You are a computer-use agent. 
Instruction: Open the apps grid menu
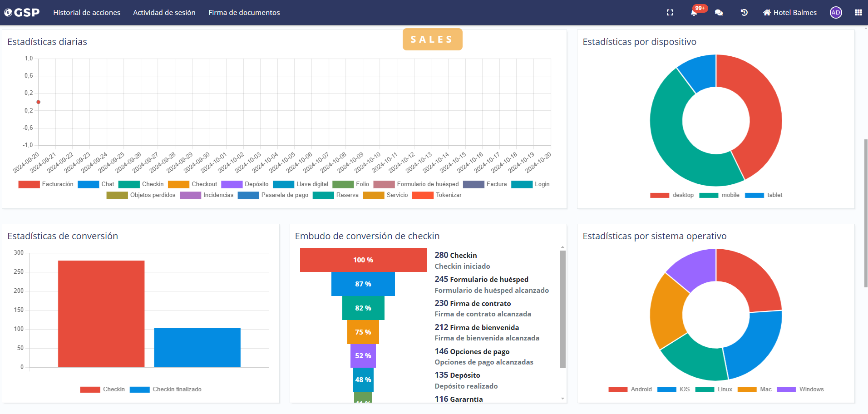(x=858, y=13)
